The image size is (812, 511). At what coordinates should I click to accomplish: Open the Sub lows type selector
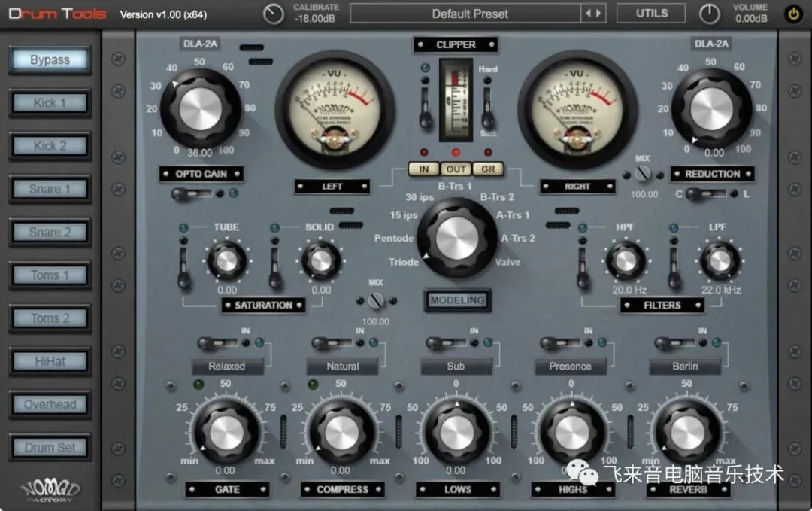pyautogui.click(x=456, y=366)
